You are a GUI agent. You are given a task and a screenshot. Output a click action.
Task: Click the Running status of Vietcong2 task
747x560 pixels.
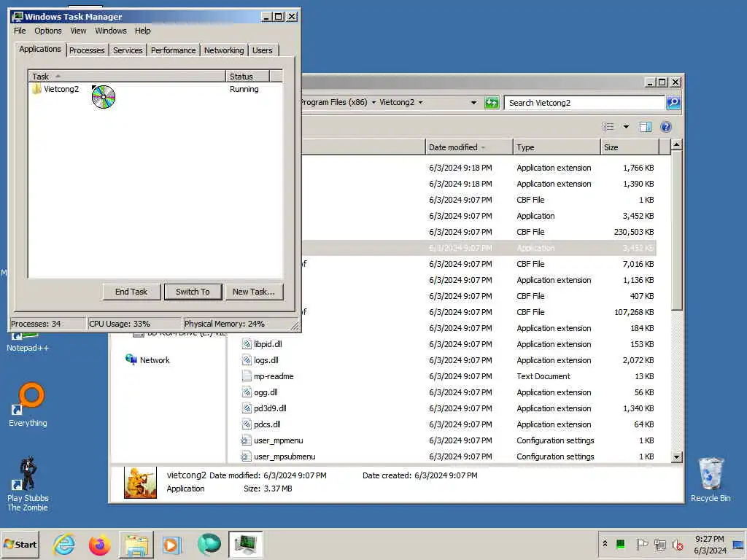click(244, 89)
